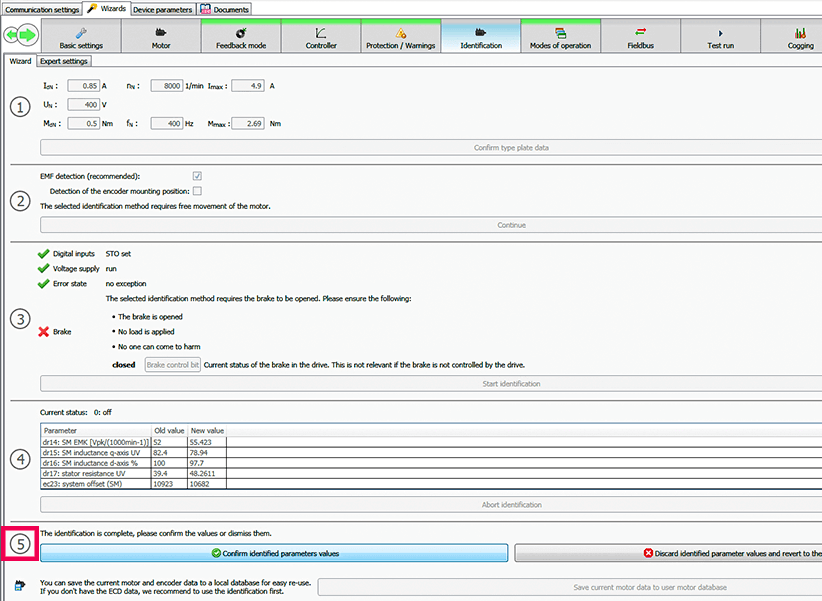Open the Feedback mode step icon
This screenshot has height=601, width=822.
[x=241, y=33]
